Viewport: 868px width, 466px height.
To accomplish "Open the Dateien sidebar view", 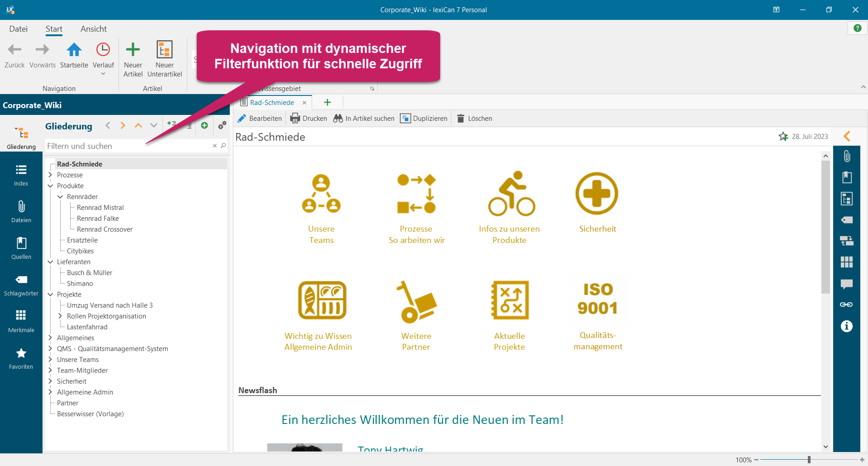I will [21, 211].
